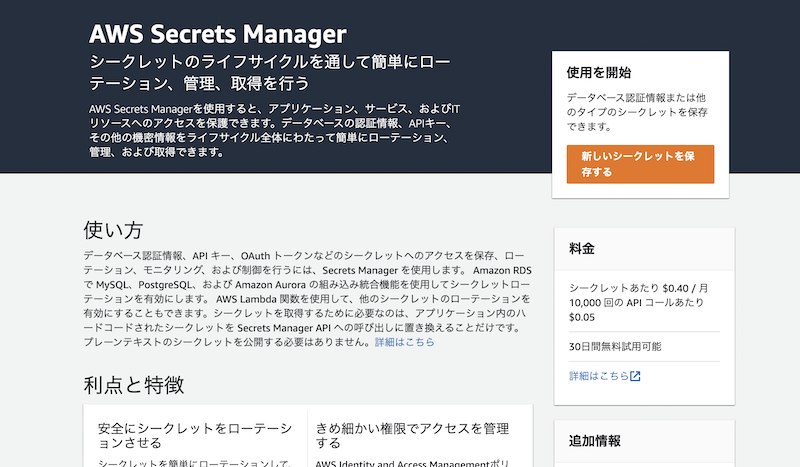Click the 使用を開始 card heading
800x467 pixels.
point(598,72)
